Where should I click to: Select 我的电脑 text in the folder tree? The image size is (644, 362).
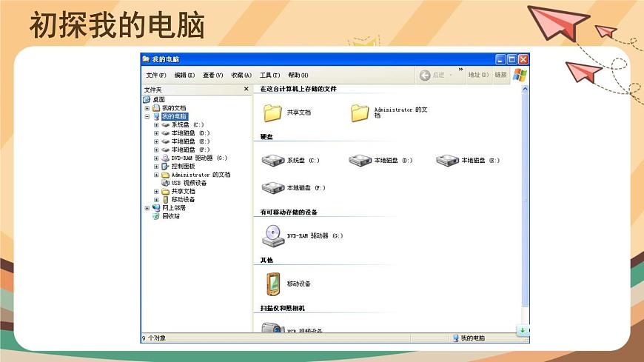point(174,116)
